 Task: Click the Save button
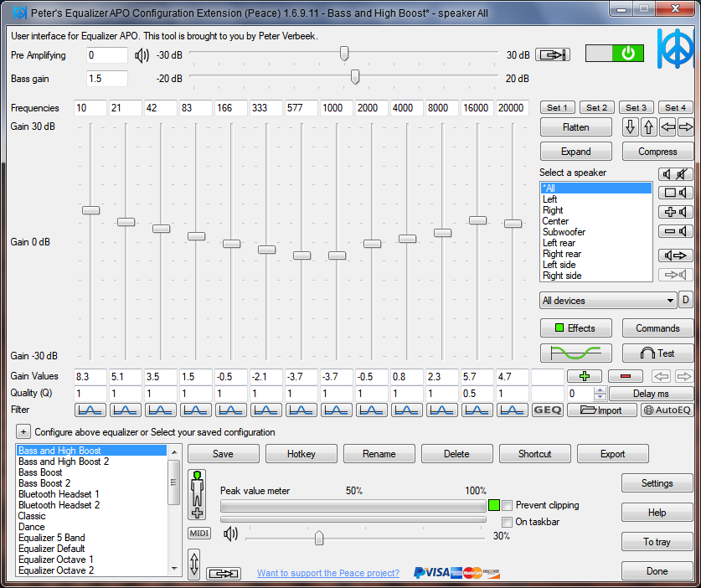coord(223,454)
